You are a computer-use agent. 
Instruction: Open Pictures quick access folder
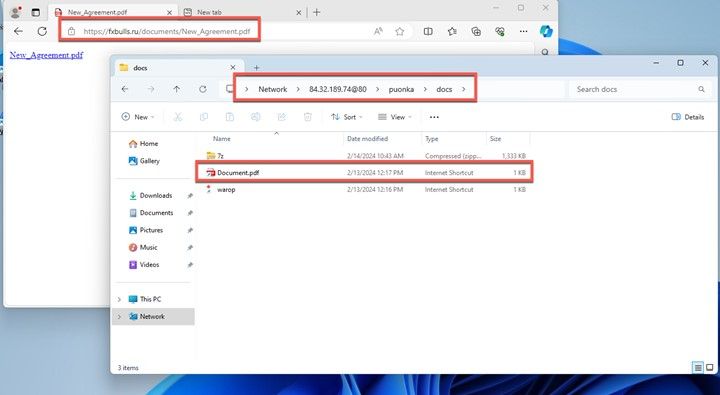tap(146, 230)
